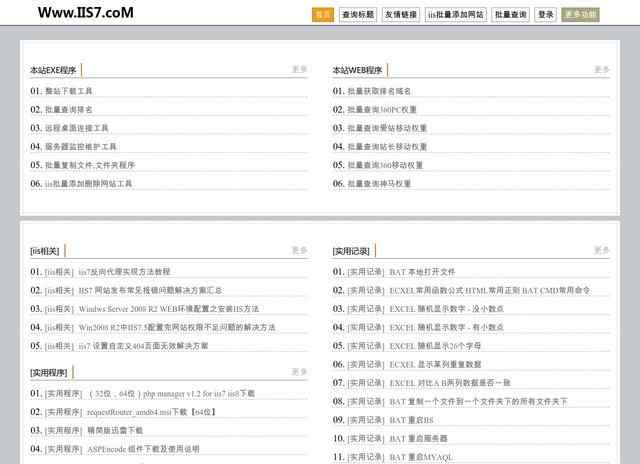Open the BAT 重启服务器 record
Image resolution: width=640 pixels, height=464 pixels.
coord(418,438)
